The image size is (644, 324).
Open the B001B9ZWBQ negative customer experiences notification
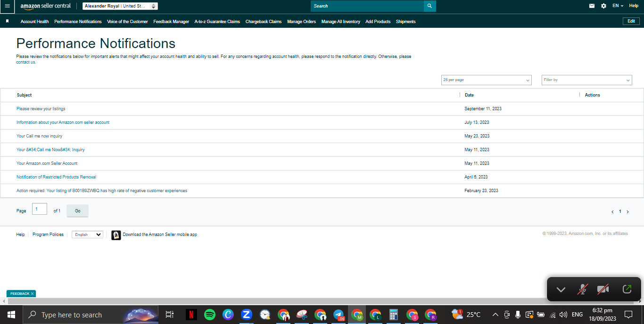[102, 191]
